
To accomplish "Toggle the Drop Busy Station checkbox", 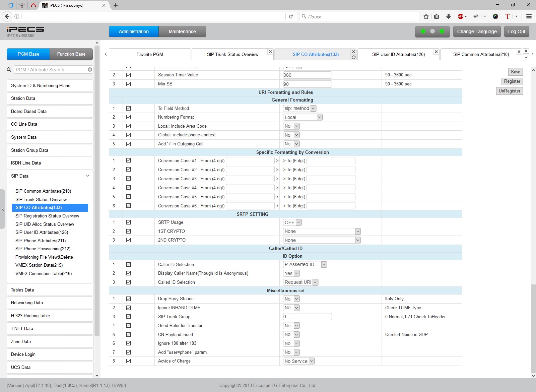I will click(128, 299).
